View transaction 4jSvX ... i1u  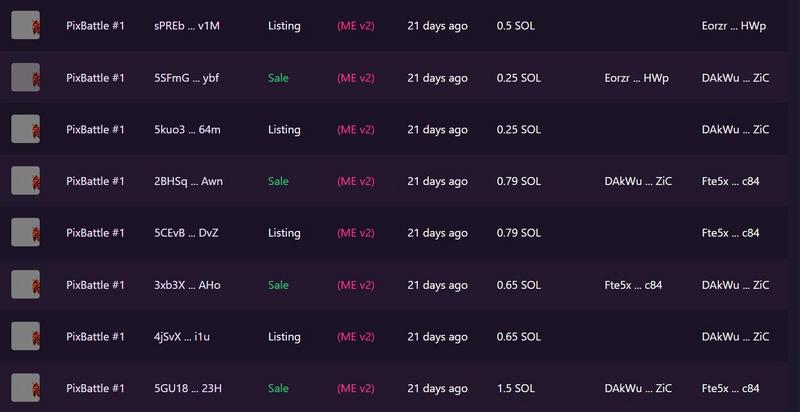click(x=182, y=337)
